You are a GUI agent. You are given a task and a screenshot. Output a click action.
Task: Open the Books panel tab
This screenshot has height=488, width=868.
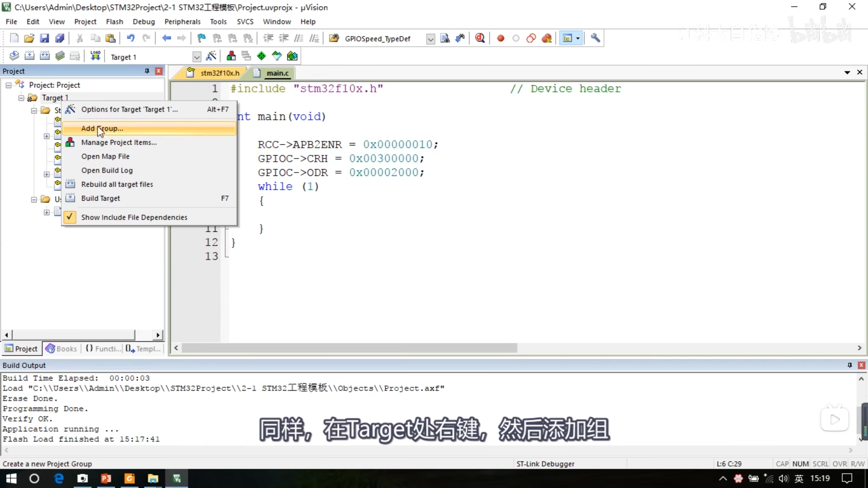pos(61,349)
